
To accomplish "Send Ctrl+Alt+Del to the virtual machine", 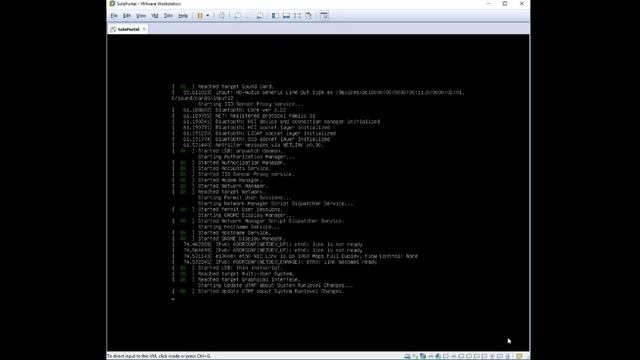I will point(222,16).
